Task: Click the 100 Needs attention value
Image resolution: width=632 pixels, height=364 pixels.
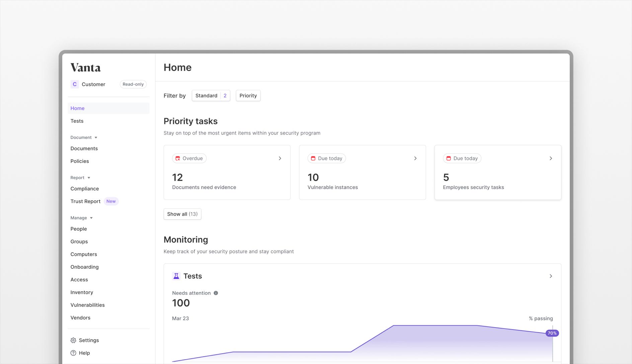Action: [181, 303]
